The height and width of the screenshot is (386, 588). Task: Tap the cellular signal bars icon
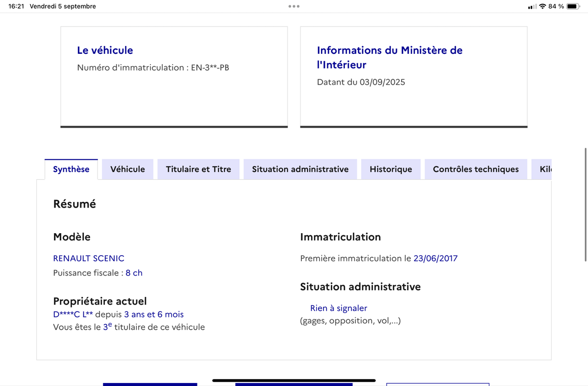[x=532, y=6]
